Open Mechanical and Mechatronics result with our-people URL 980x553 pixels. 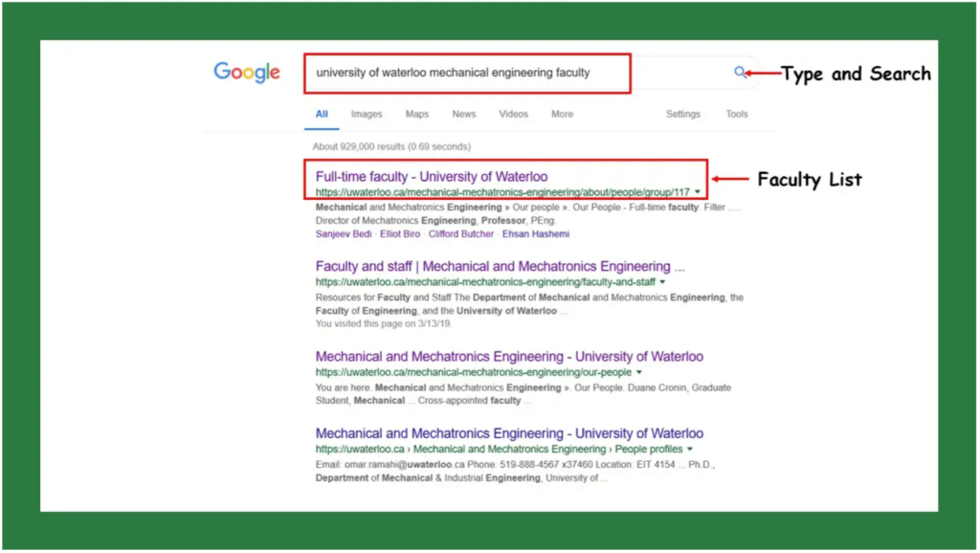pos(509,356)
